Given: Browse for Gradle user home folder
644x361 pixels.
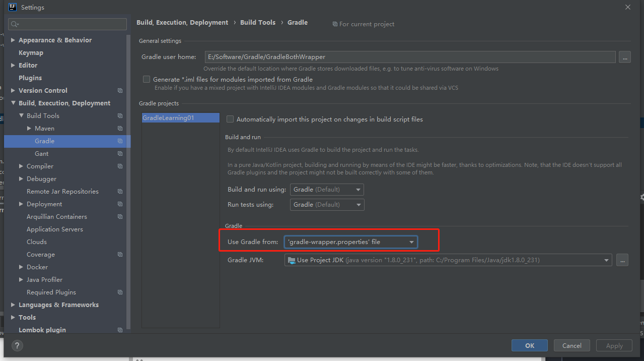Looking at the screenshot, I should [x=624, y=57].
